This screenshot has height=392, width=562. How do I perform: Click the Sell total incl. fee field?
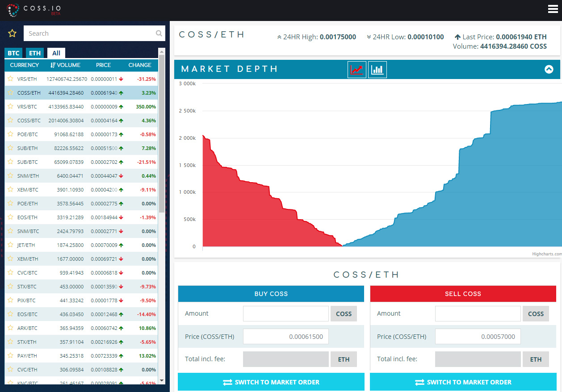click(478, 359)
